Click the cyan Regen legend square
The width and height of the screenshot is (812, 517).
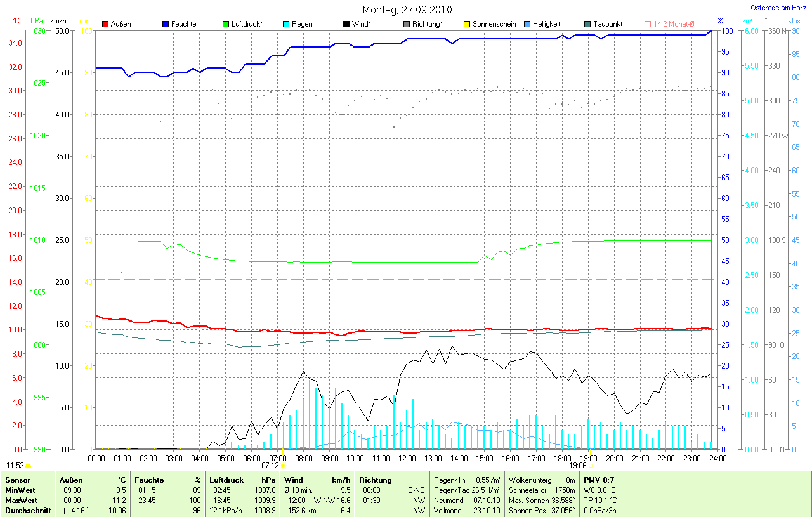click(286, 24)
